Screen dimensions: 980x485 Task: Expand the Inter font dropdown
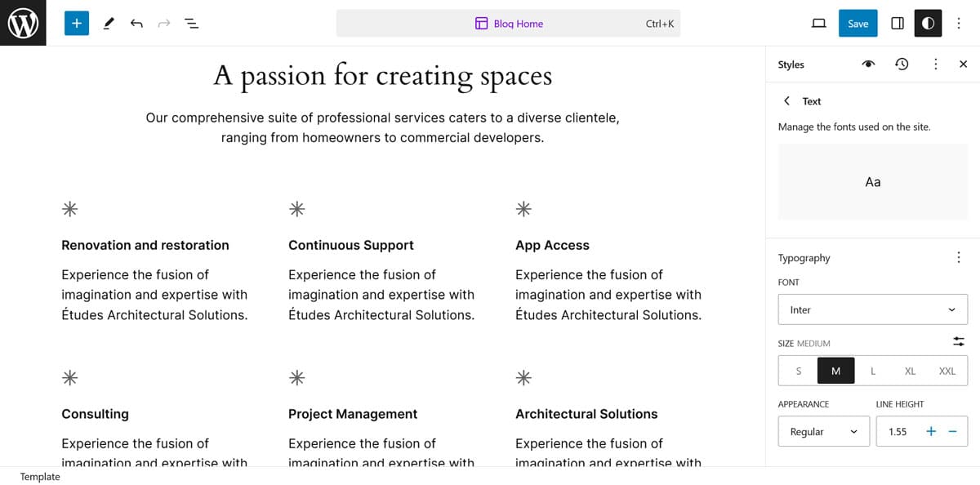pyautogui.click(x=872, y=309)
